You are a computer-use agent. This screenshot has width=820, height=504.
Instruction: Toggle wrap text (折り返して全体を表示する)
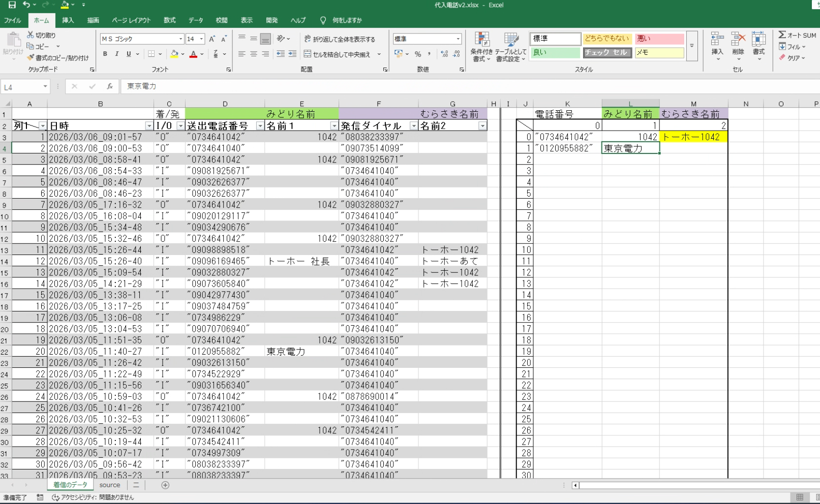pos(340,39)
